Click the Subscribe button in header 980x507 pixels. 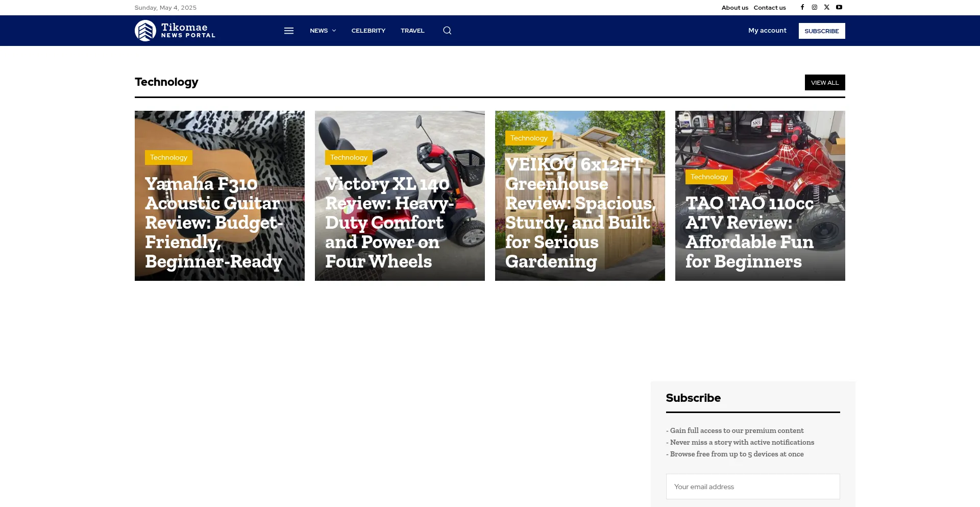[x=821, y=31]
